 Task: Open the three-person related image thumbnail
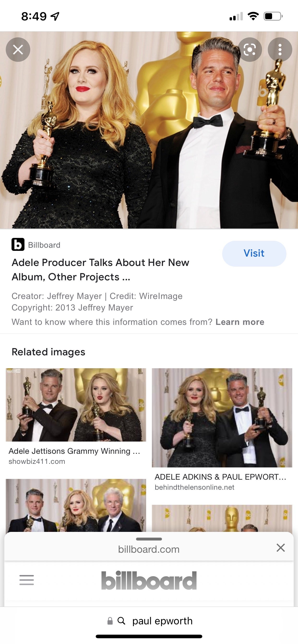(76, 505)
